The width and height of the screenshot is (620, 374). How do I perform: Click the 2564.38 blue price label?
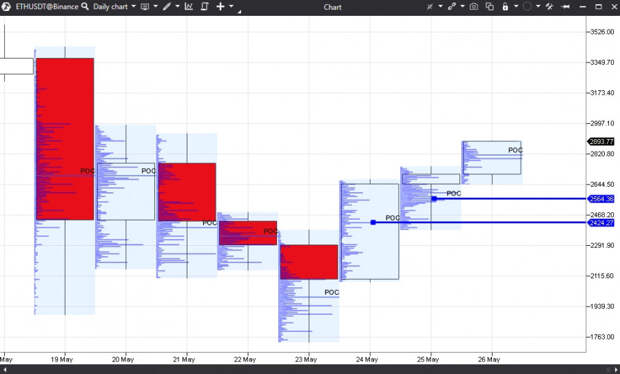coord(601,199)
